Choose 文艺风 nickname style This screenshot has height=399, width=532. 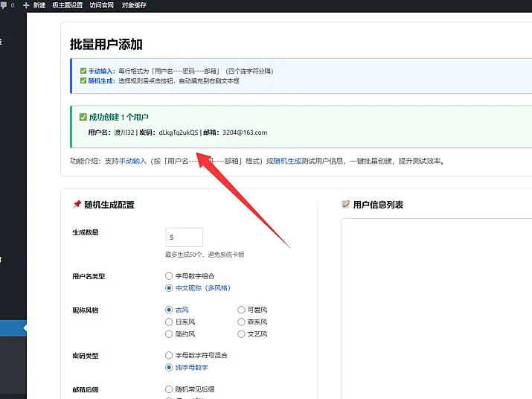(x=241, y=333)
